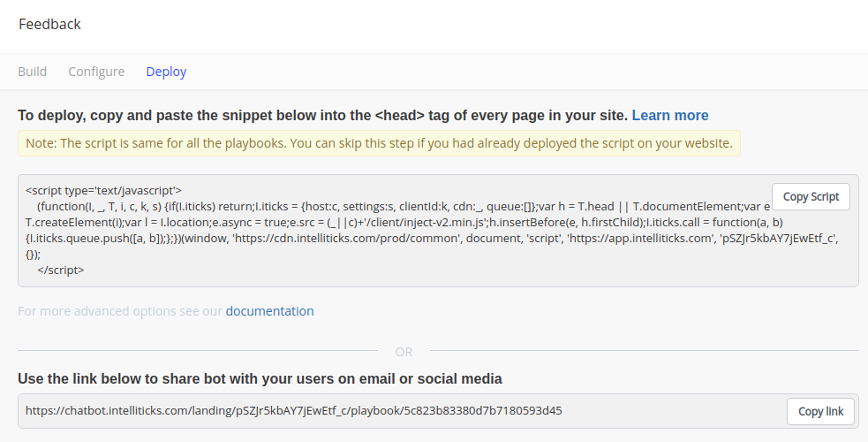The image size is (868, 442).
Task: Click the pSZJr5kbAY7jEwEtf_c client ID in snippet
Action: 777,239
